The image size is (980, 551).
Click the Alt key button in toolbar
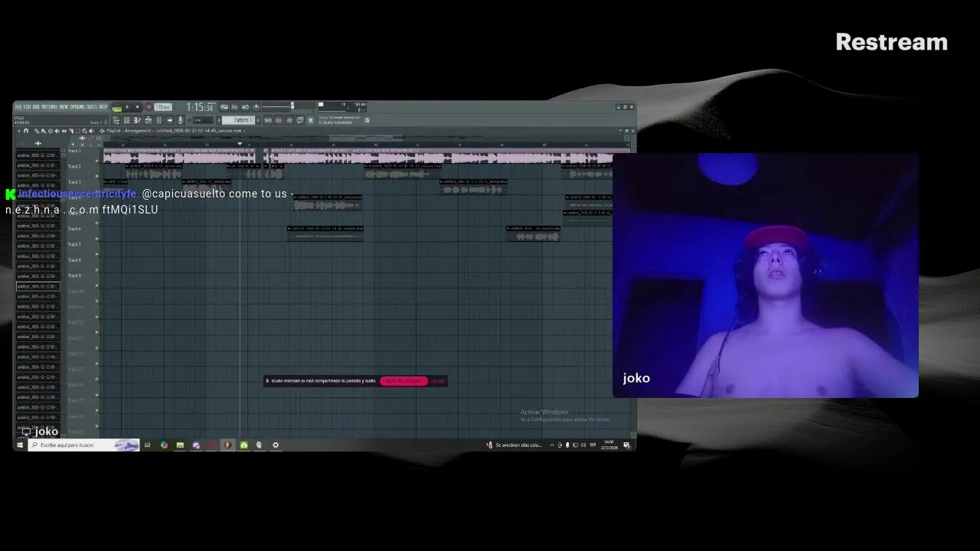coord(289,120)
